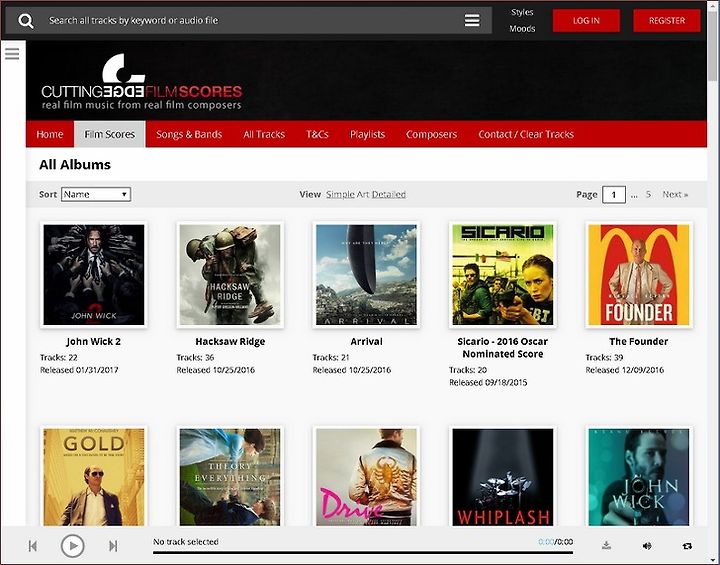Viewport: 720px width, 565px height.
Task: Skip to previous track in player
Action: coord(33,546)
